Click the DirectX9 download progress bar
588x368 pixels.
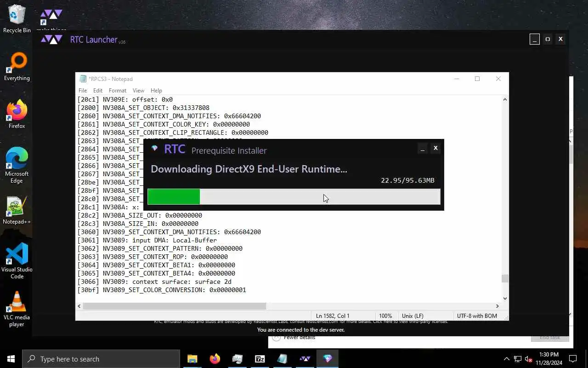[294, 196]
